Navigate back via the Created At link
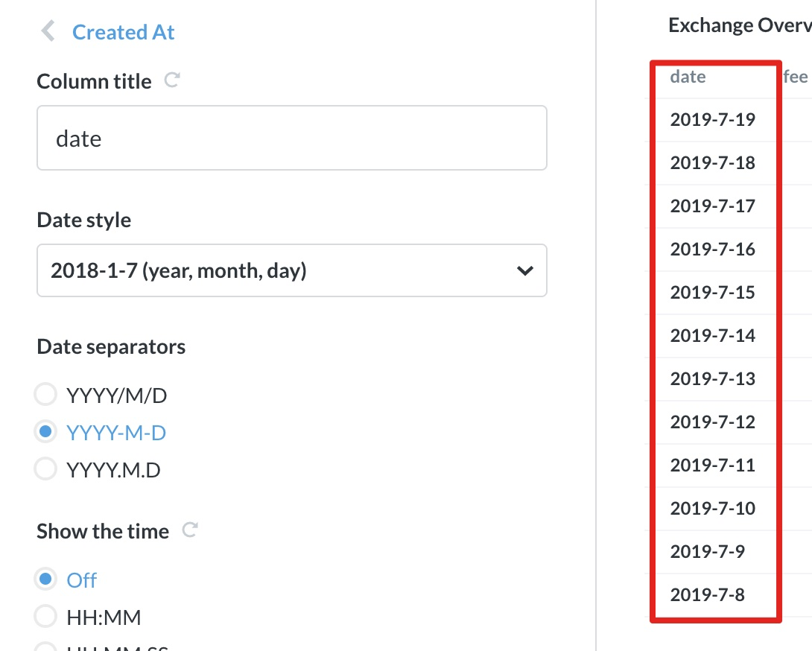812x651 pixels. click(123, 31)
